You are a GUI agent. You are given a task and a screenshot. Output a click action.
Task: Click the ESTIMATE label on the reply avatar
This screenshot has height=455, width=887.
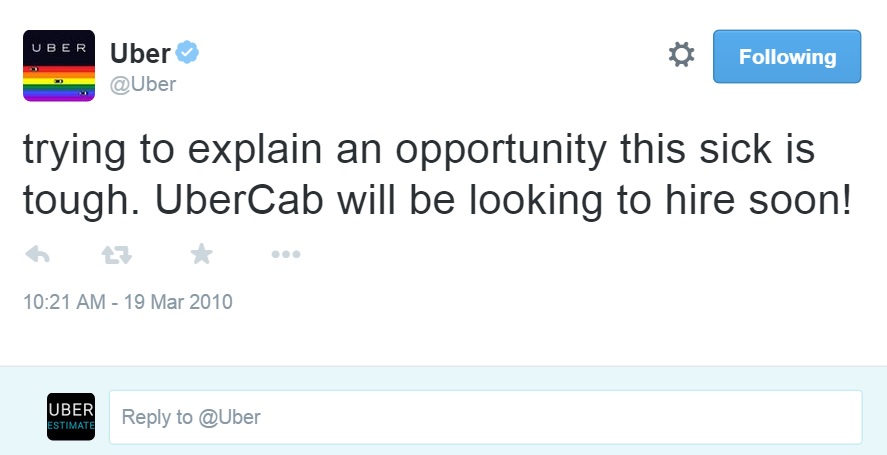pos(71,426)
